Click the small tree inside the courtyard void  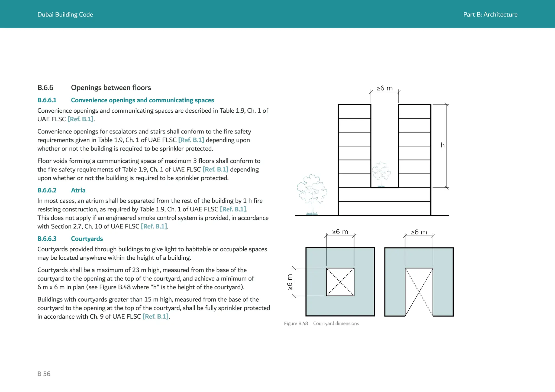click(x=381, y=175)
